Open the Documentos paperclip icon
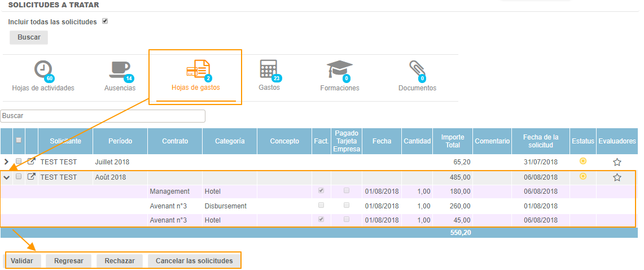Screen dimensions: 644x270 417,69
